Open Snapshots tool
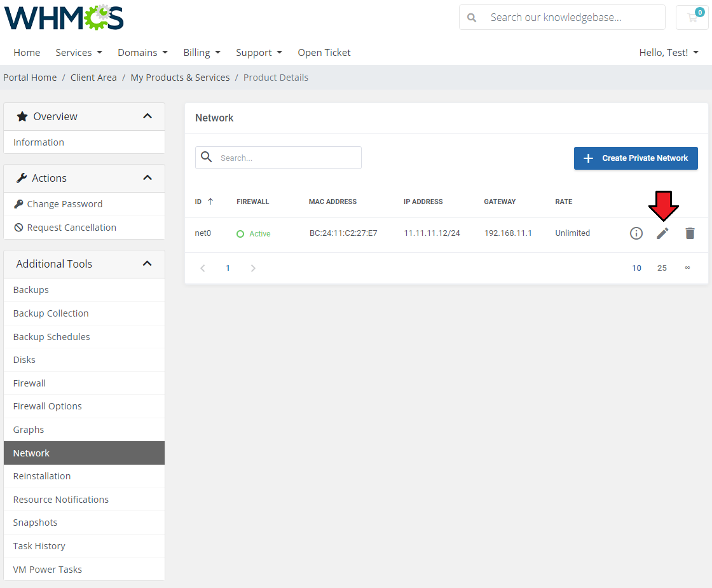712x588 pixels. [84, 522]
